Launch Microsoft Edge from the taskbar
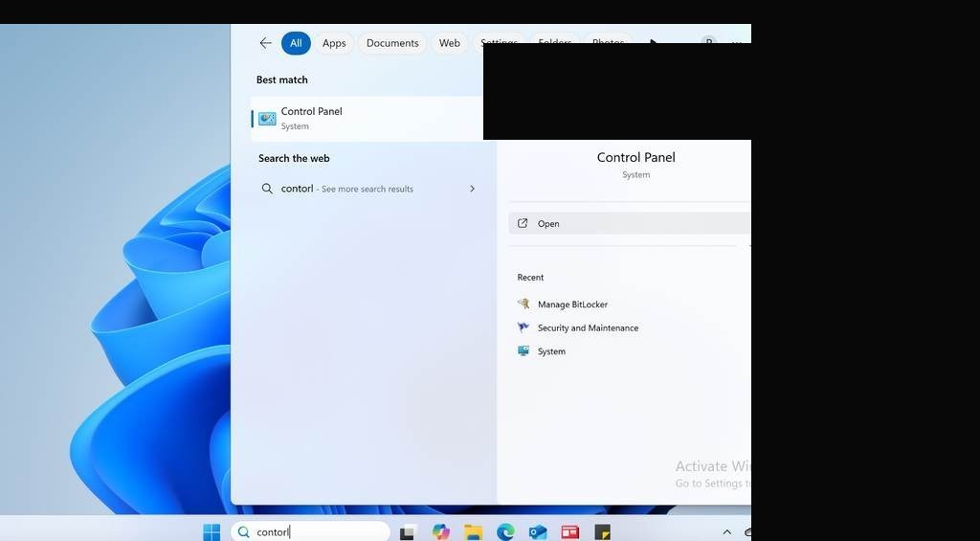The width and height of the screenshot is (980, 541). coord(505,532)
